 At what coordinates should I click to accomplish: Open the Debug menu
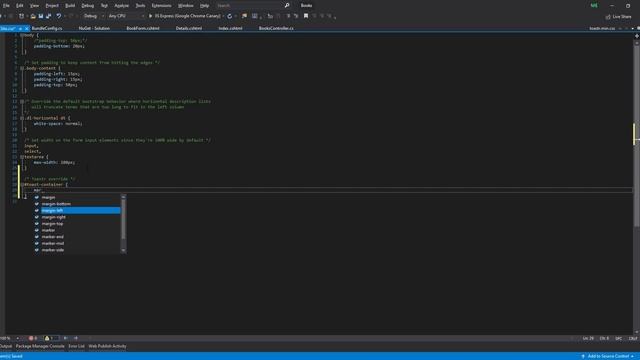click(x=87, y=6)
